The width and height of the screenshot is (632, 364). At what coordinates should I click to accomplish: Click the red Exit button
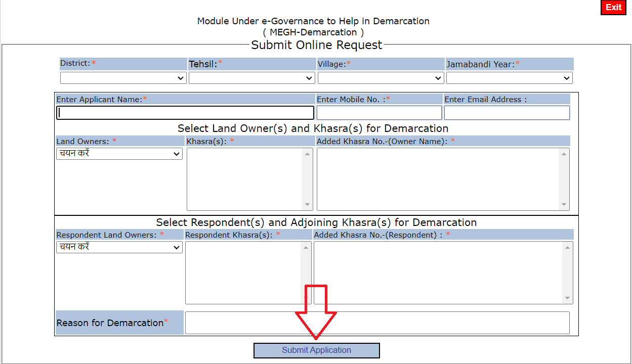(613, 8)
